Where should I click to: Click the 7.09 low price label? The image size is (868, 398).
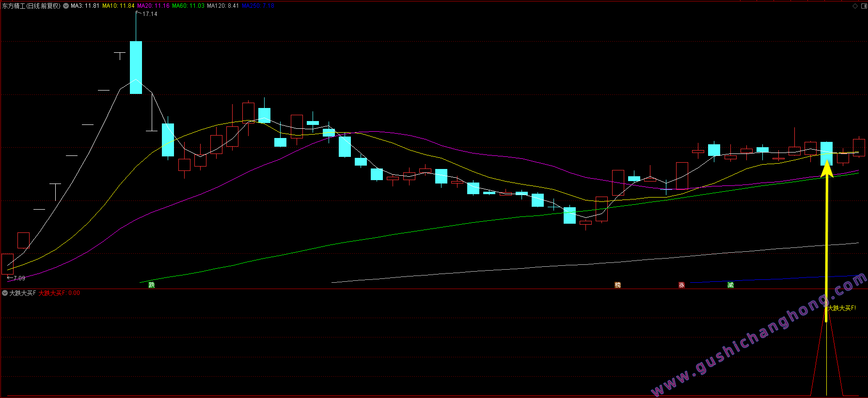point(19,278)
